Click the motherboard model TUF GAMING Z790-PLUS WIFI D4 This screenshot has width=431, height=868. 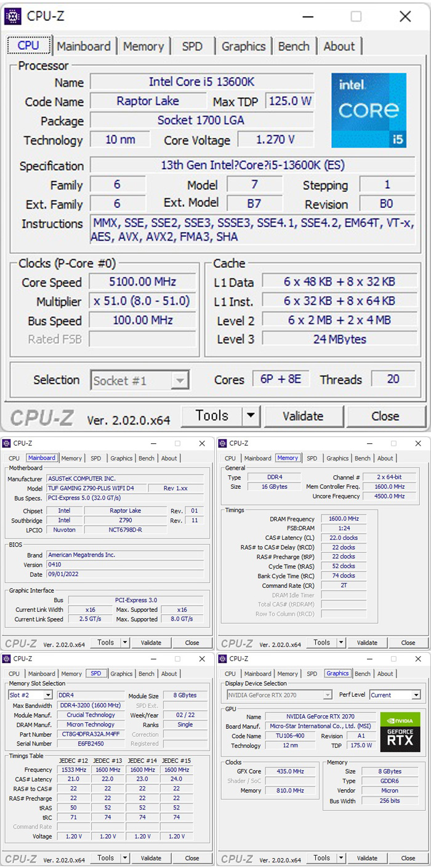[96, 488]
